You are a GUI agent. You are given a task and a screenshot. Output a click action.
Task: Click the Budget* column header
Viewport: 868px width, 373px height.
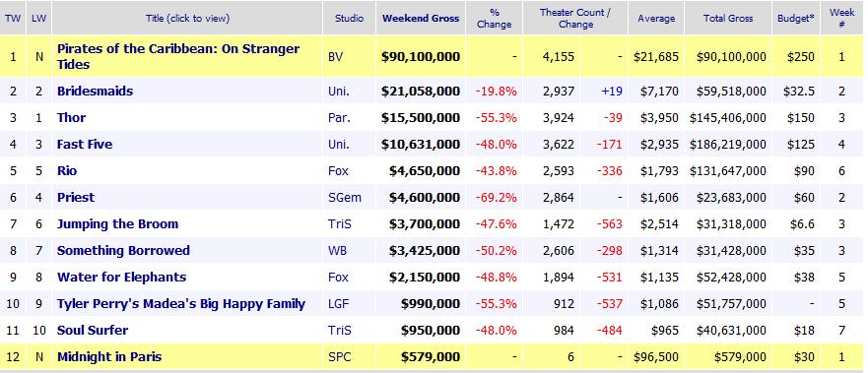796,19
